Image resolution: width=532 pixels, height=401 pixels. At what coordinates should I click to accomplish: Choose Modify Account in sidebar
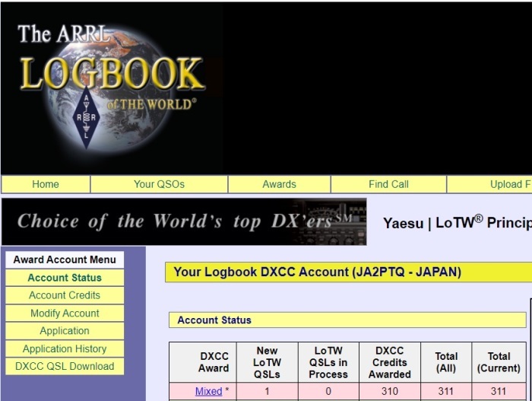pyautogui.click(x=65, y=313)
